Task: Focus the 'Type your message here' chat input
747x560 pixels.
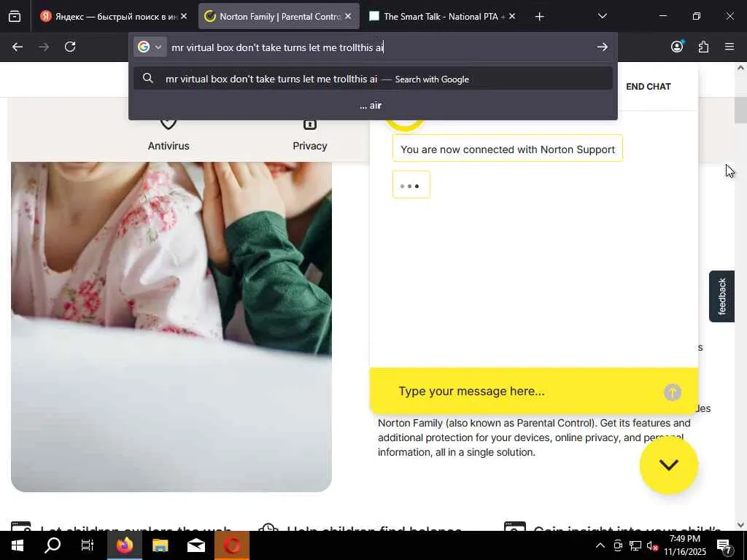Action: [x=524, y=392]
